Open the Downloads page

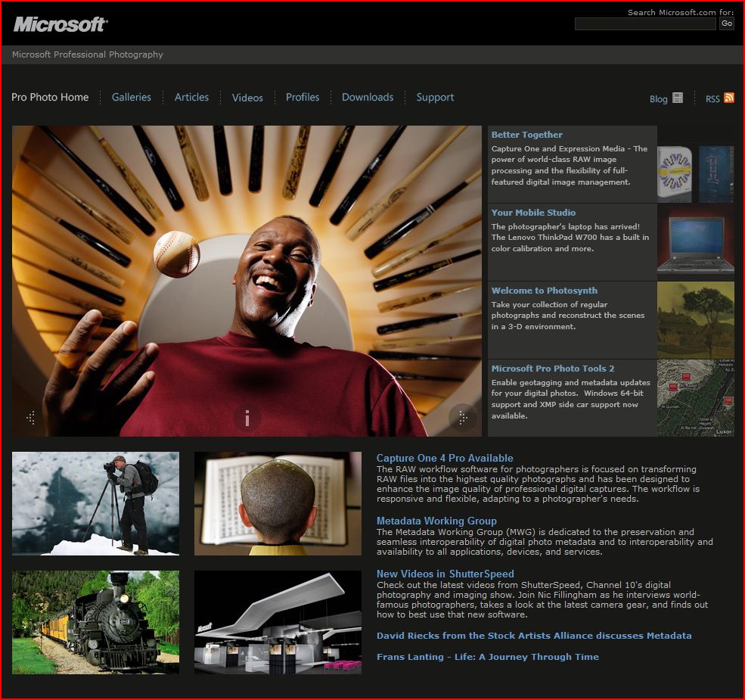tap(368, 97)
